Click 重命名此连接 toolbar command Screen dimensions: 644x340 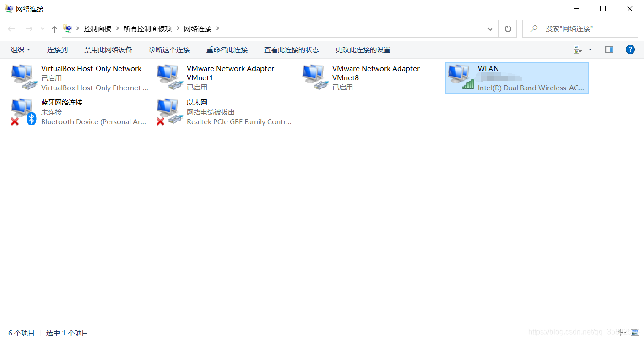point(227,49)
